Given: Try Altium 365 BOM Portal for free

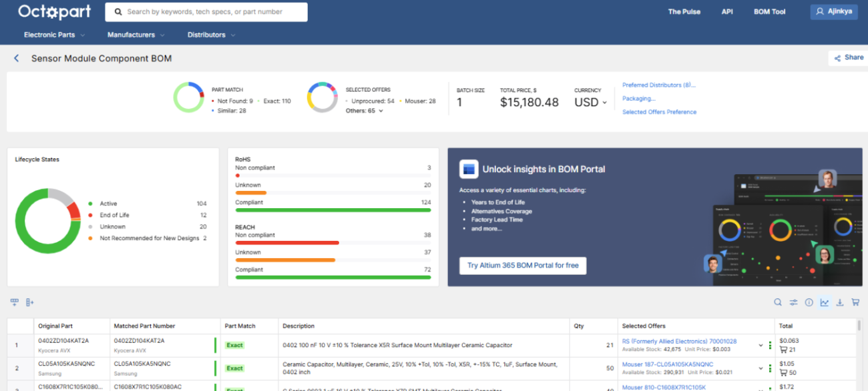Looking at the screenshot, I should click(523, 265).
